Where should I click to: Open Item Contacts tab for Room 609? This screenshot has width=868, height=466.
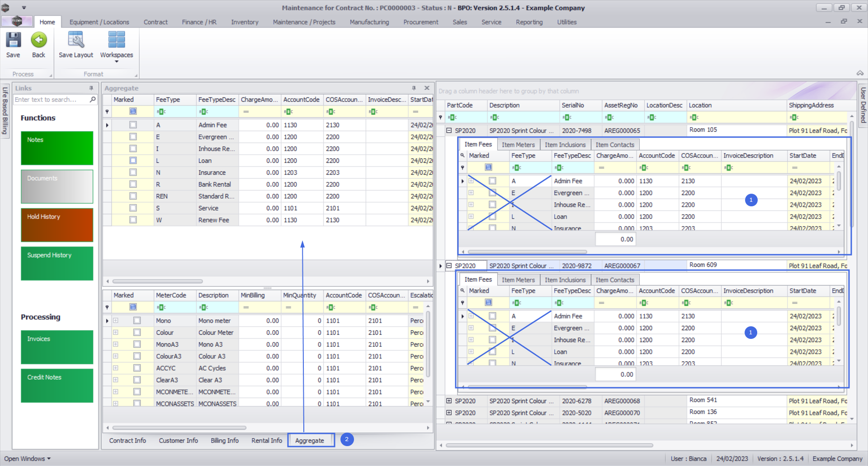coord(615,280)
